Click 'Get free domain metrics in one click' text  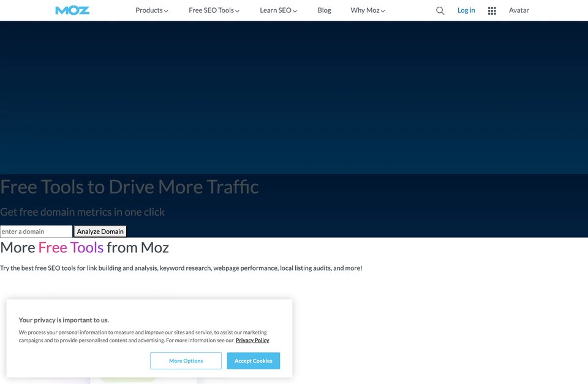coord(82,212)
